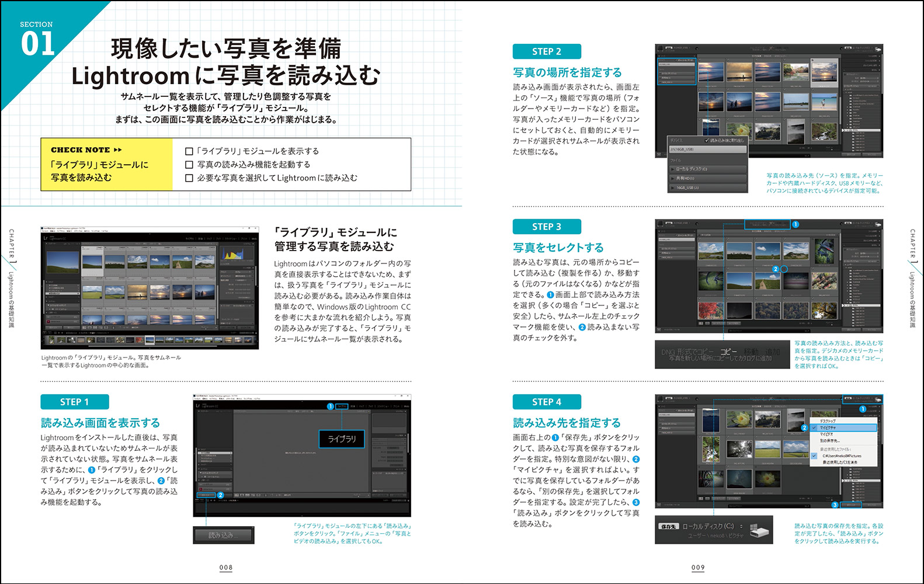Click the blue number 3 marker in STEP 4

pyautogui.click(x=835, y=505)
